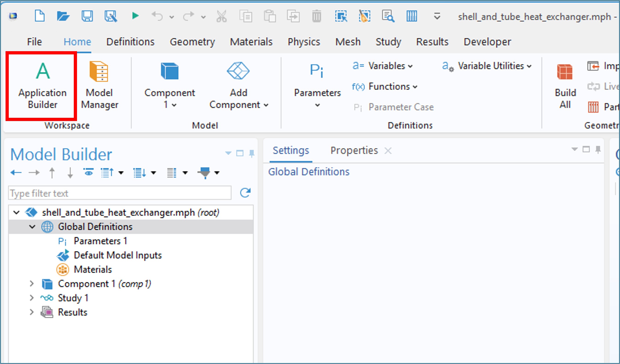Save the model with the floppy icon
Image resolution: width=620 pixels, height=364 pixels.
(87, 16)
